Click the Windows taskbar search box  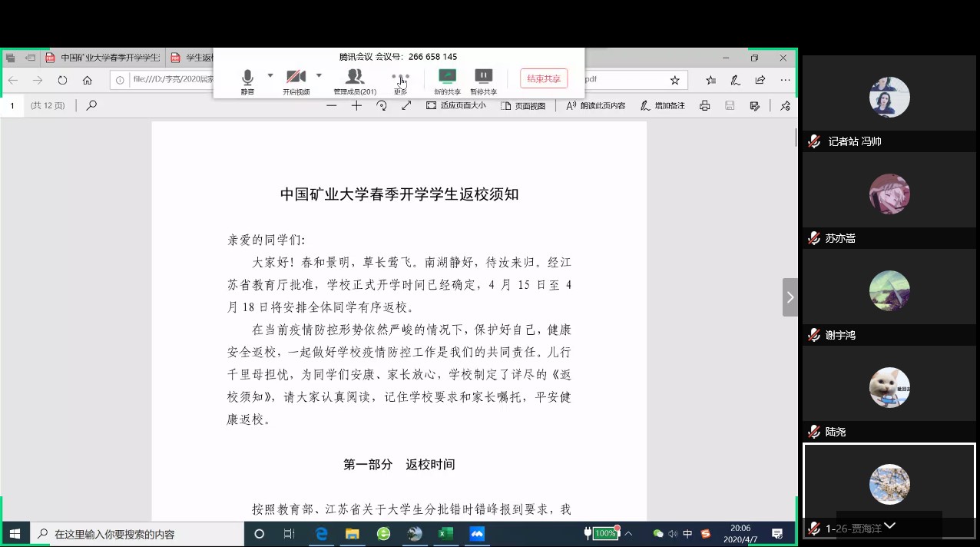138,534
